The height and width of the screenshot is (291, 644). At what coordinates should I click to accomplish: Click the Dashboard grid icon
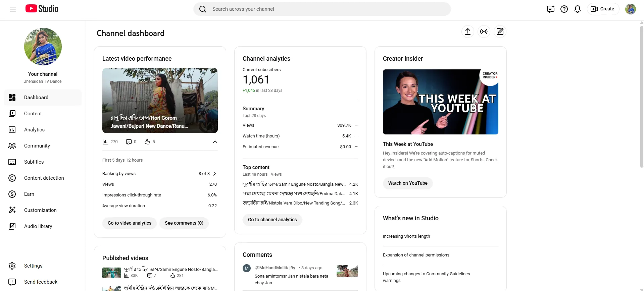pos(12,98)
